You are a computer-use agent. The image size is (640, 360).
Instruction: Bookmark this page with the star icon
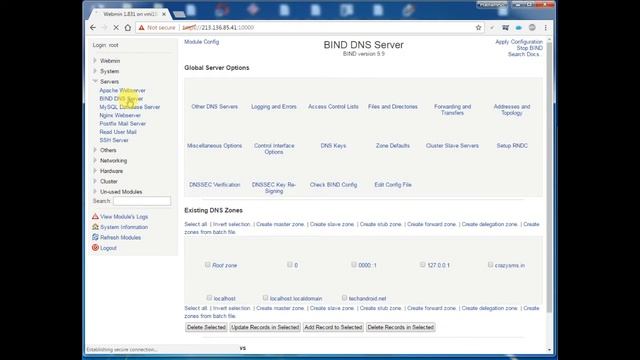point(478,27)
